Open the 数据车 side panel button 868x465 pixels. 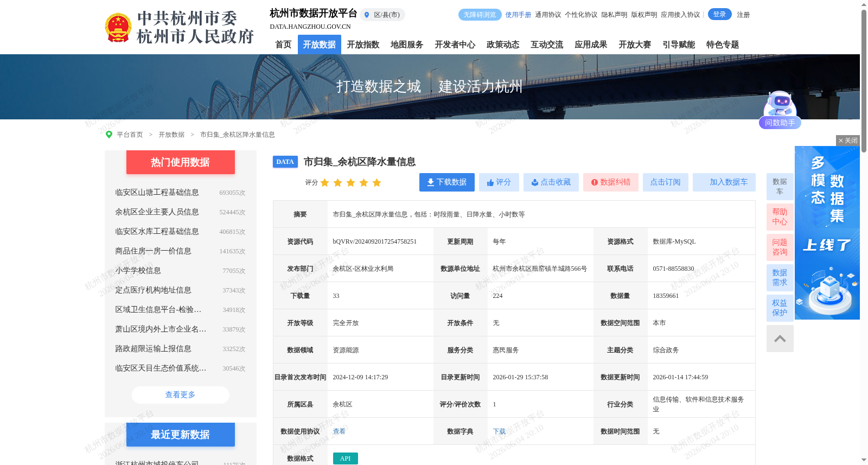[x=780, y=187]
